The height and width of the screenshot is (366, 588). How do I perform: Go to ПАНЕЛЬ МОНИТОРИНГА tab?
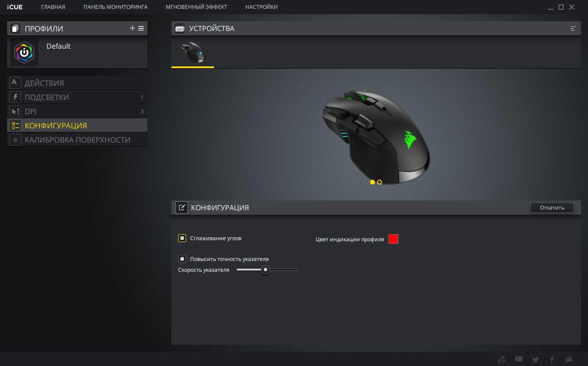point(115,7)
